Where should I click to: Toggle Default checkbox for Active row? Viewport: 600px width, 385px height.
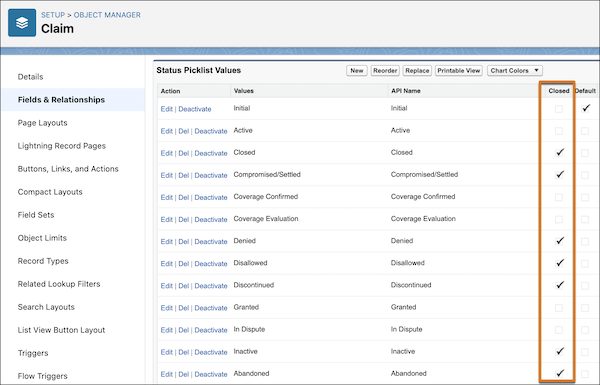(x=585, y=131)
